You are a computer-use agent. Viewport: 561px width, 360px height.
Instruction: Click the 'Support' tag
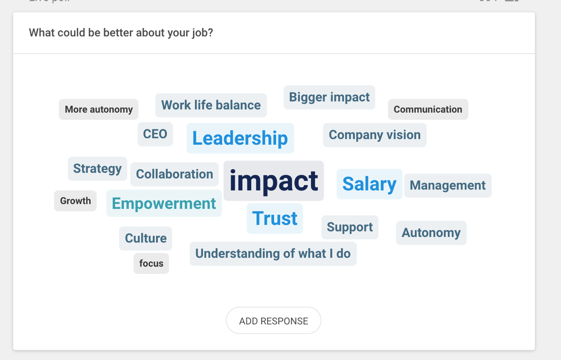350,227
